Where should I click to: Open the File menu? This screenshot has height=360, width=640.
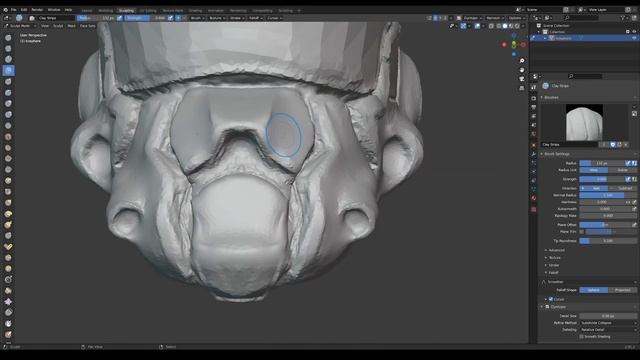(13, 10)
